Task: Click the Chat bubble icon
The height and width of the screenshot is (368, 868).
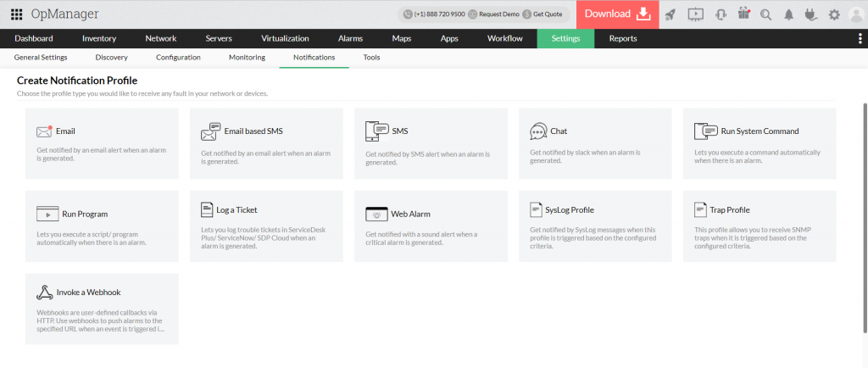Action: click(538, 131)
